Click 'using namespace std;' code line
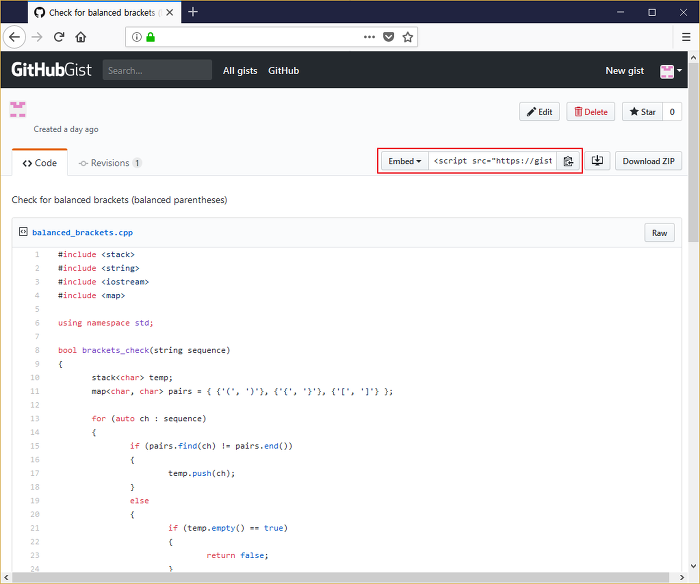 click(105, 323)
